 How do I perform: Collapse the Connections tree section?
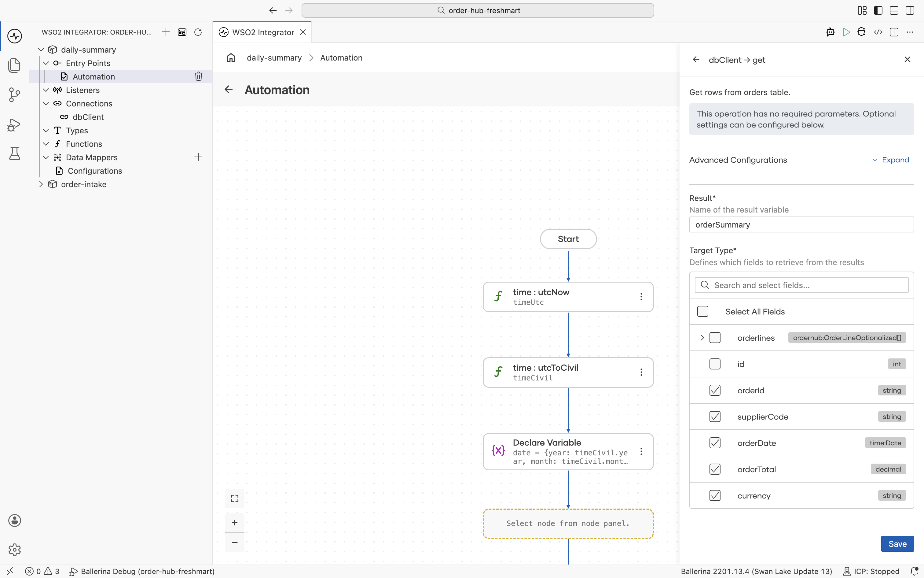coord(46,104)
